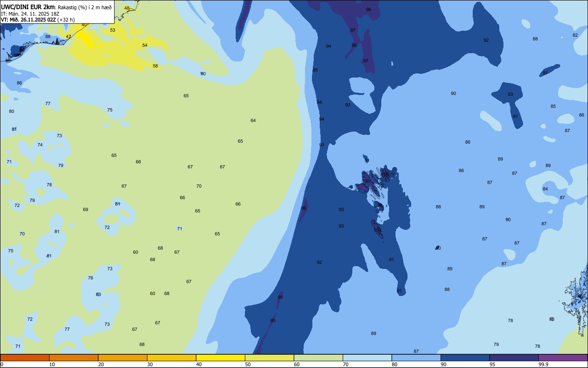Click the map value '74'
The height and width of the screenshot is (368, 588).
point(40,145)
